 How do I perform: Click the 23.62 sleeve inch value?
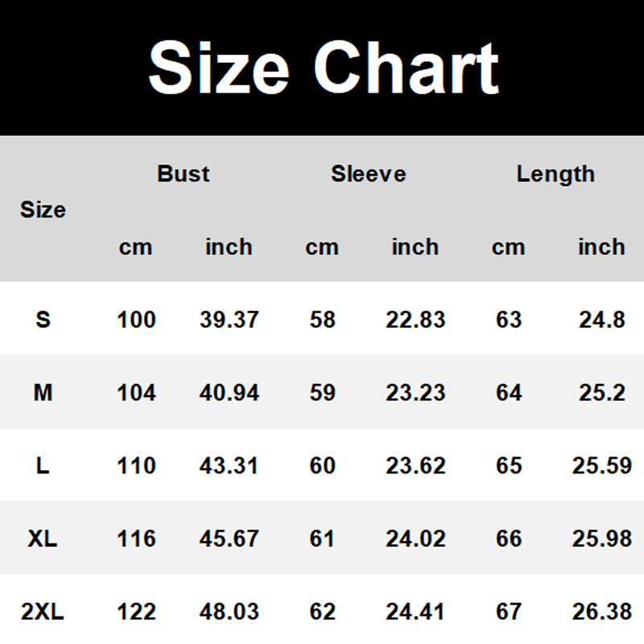[x=415, y=466]
